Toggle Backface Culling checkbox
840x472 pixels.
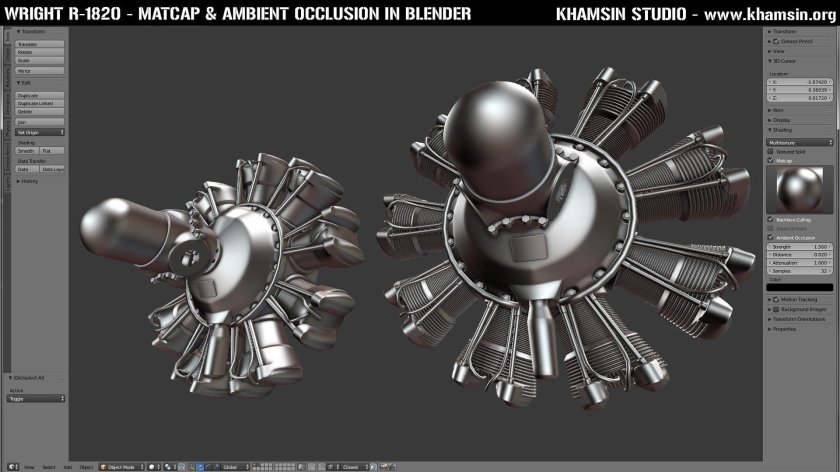coord(770,219)
